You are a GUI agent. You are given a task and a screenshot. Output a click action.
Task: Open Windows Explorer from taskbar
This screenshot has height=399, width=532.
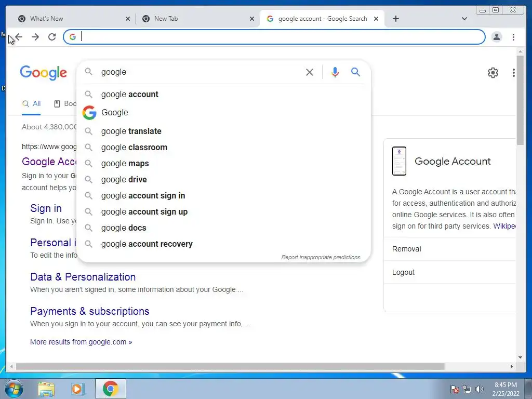(46, 389)
